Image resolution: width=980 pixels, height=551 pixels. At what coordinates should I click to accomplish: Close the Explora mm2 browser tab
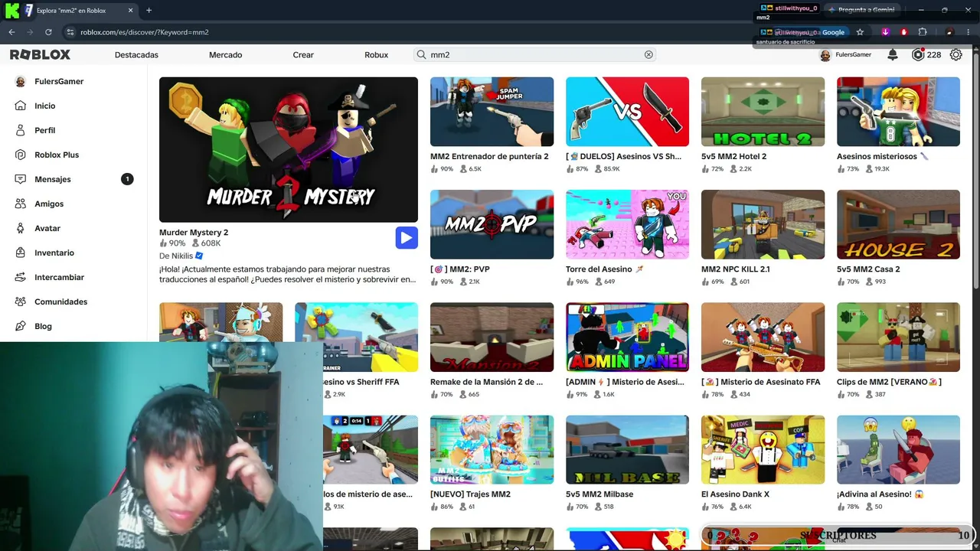click(130, 11)
